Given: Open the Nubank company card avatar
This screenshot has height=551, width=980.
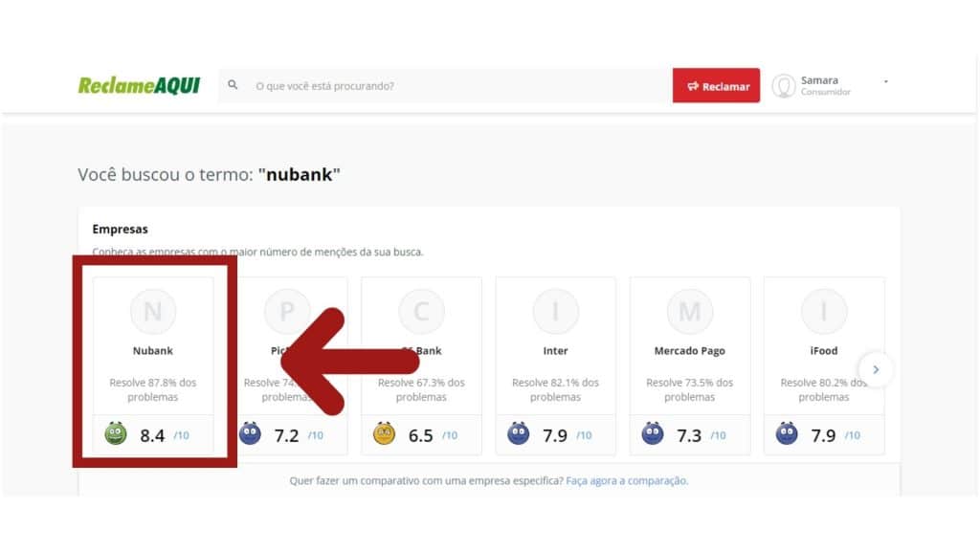Looking at the screenshot, I should 153,311.
